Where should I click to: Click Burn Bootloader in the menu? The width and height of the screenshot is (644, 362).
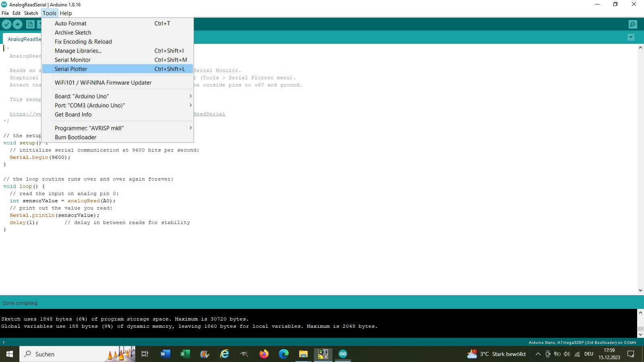click(75, 137)
